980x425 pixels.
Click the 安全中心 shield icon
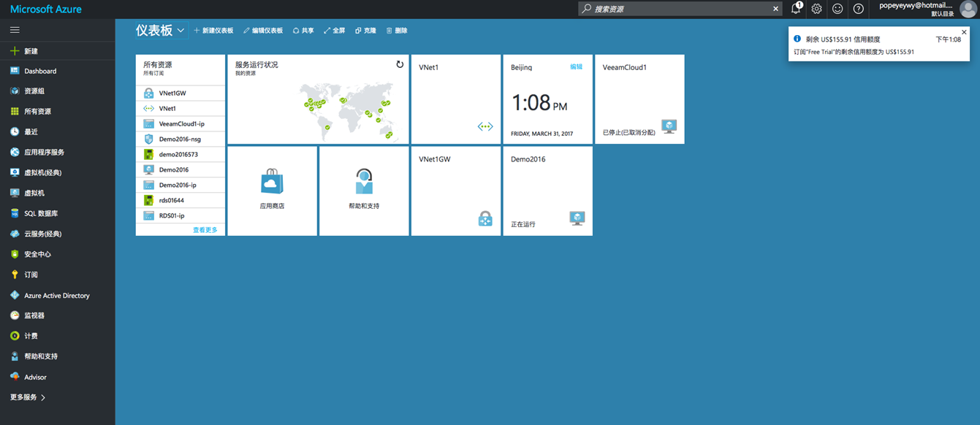pos(15,254)
